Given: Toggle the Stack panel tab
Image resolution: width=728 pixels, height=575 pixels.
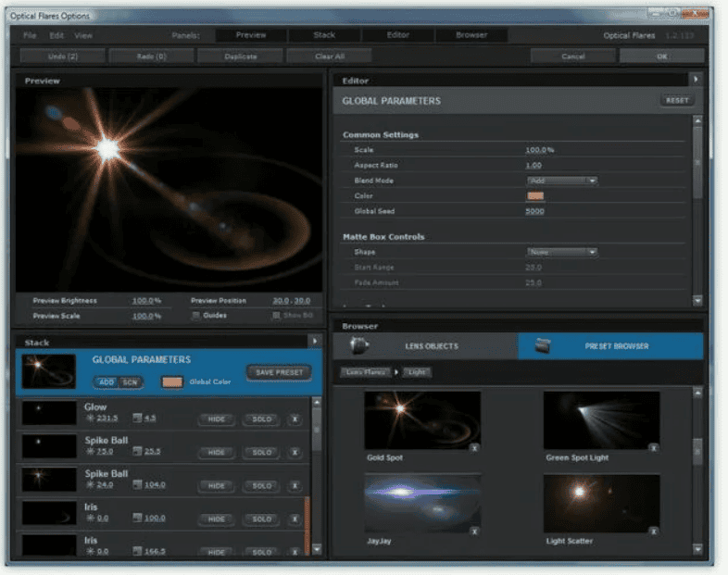Looking at the screenshot, I should 324,35.
